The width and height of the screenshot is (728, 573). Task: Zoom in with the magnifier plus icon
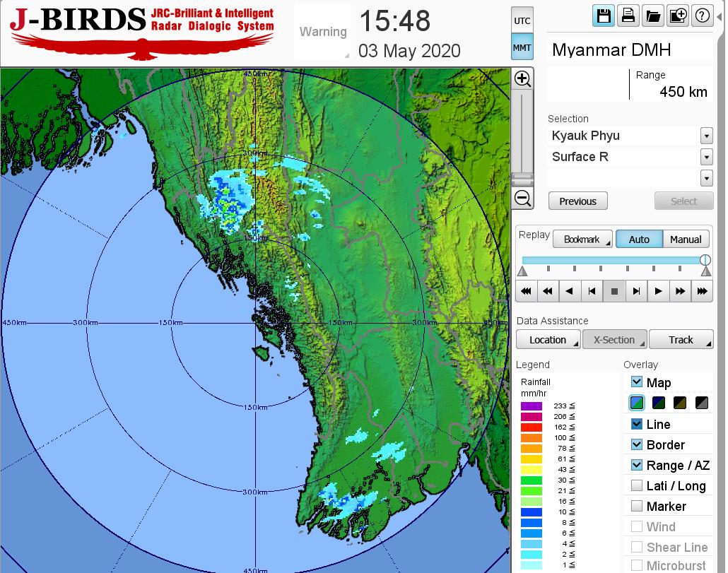[523, 78]
